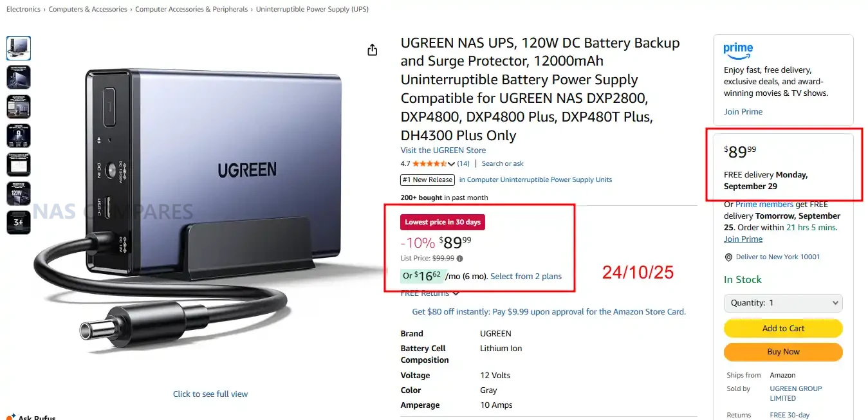
Task: Click Add to Cart button
Action: pyautogui.click(x=783, y=328)
